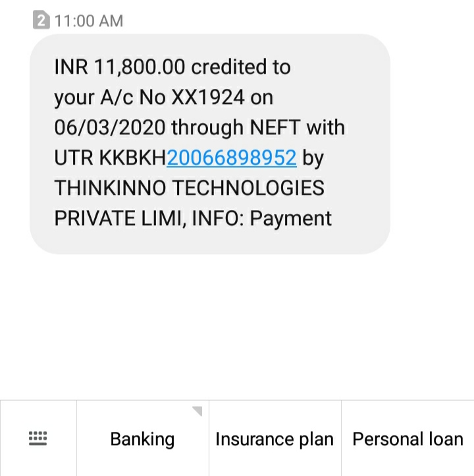474x476 pixels.
Task: Open the Insurance plan menu
Action: (275, 438)
